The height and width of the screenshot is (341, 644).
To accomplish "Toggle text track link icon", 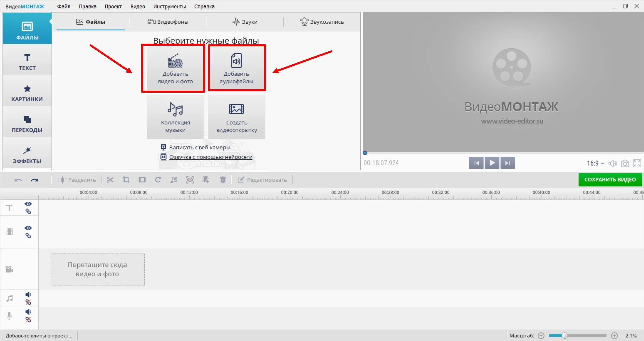I will pyautogui.click(x=28, y=211).
